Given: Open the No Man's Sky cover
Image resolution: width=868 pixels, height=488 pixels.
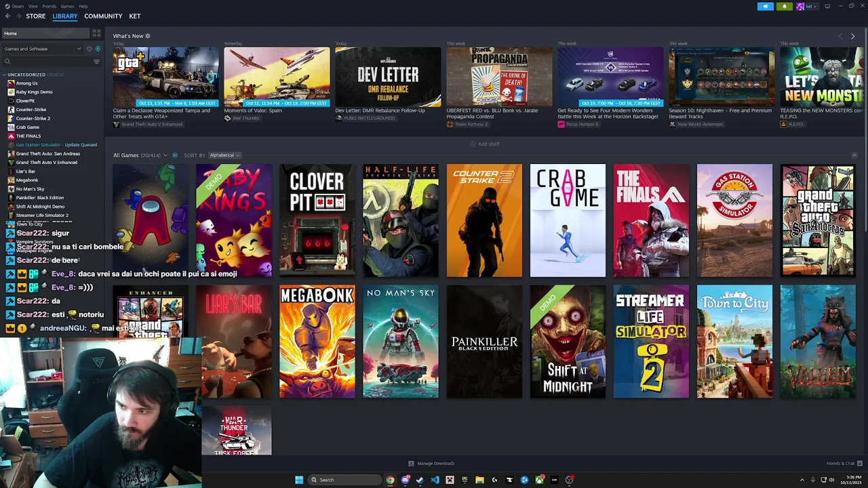Looking at the screenshot, I should tap(401, 342).
